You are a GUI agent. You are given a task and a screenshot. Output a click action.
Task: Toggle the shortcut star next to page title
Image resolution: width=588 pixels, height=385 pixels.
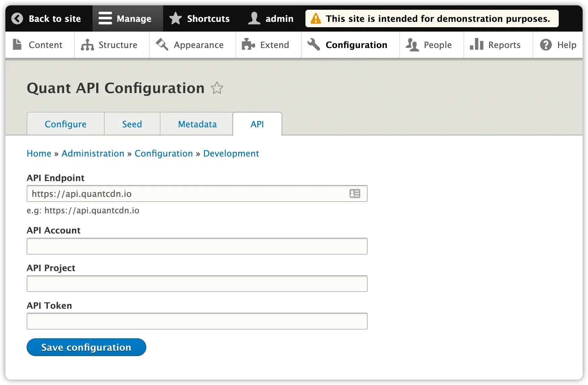tap(217, 88)
